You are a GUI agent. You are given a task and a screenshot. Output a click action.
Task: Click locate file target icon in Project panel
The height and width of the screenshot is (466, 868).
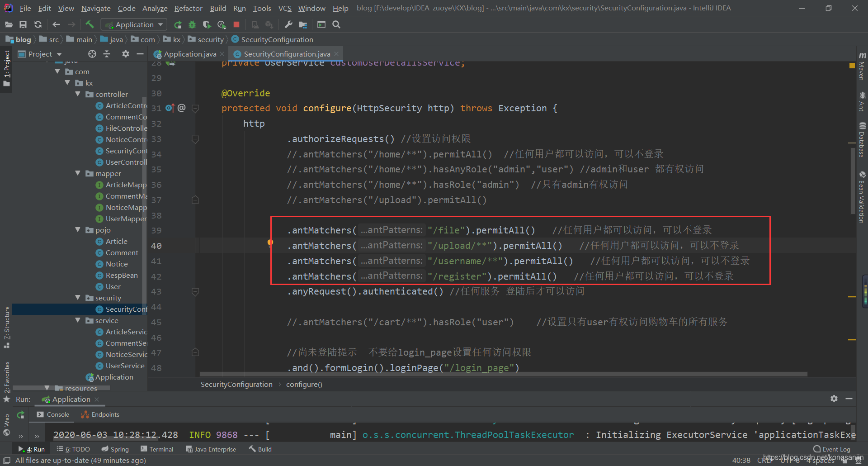(92, 54)
